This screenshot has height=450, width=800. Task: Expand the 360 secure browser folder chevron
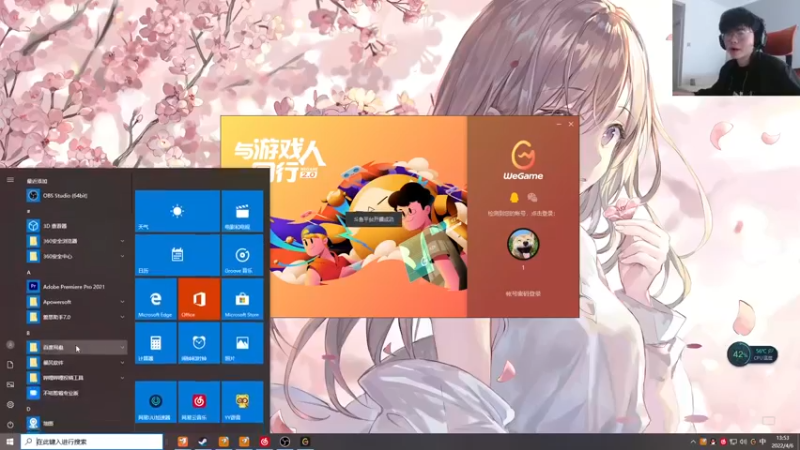click(x=122, y=241)
